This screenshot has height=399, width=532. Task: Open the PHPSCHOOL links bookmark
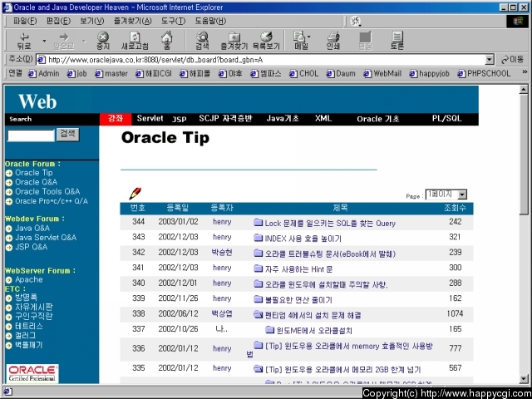pyautogui.click(x=484, y=74)
